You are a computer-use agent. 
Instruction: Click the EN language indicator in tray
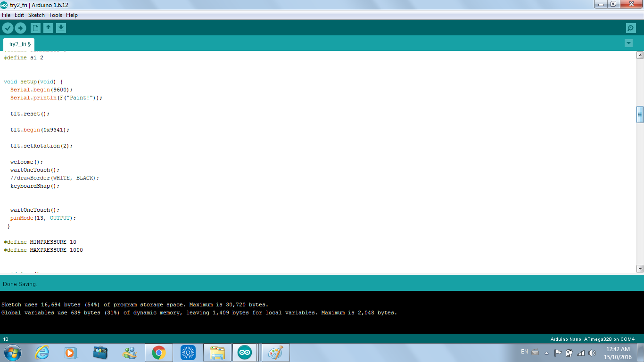coord(524,352)
